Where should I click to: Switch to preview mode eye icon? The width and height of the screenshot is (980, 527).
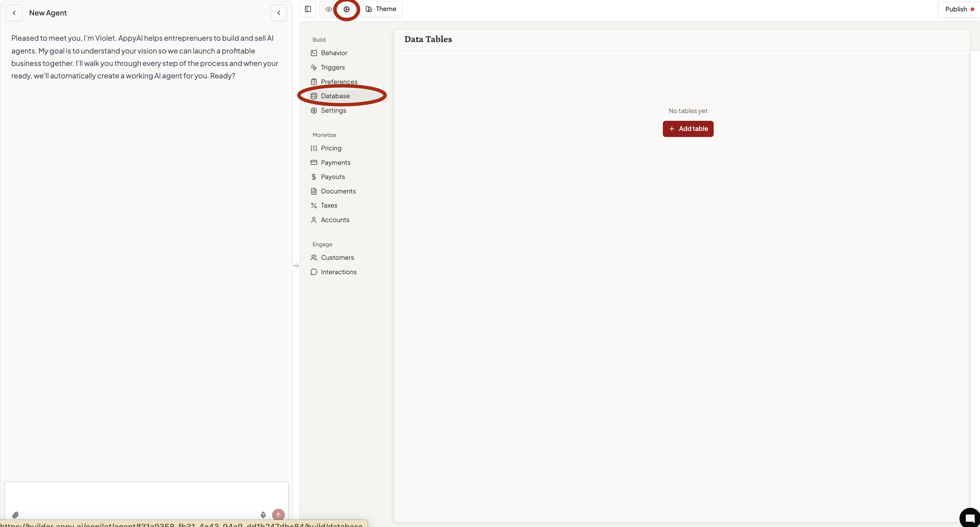(x=328, y=9)
